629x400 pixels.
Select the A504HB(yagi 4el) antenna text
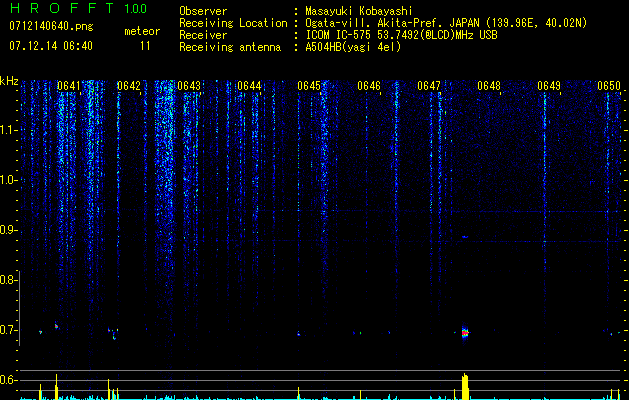click(353, 47)
